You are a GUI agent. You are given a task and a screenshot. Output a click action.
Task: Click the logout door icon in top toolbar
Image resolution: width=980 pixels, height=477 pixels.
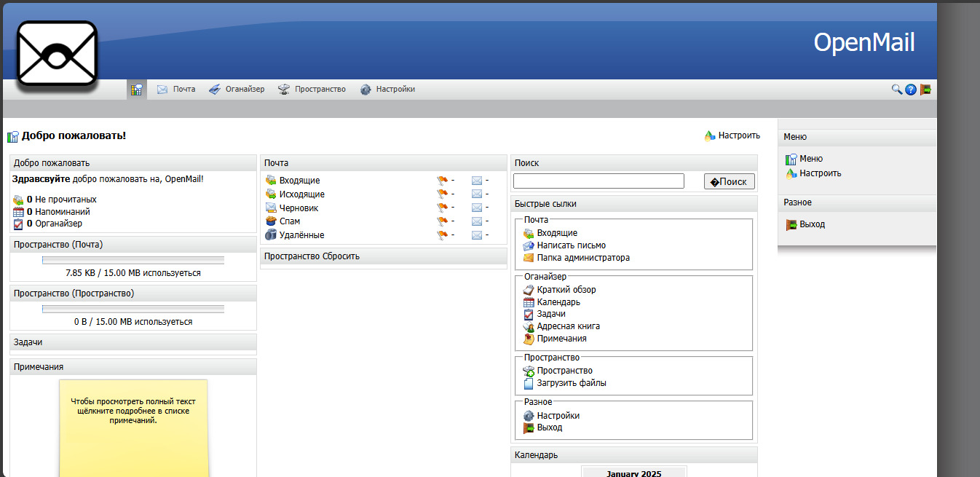pyautogui.click(x=925, y=90)
